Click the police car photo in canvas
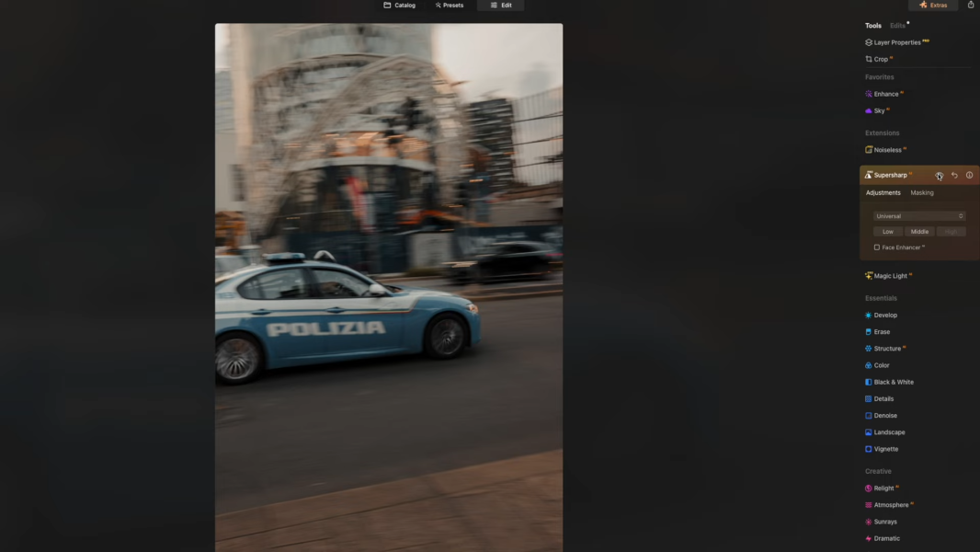Image resolution: width=980 pixels, height=552 pixels. pyautogui.click(x=389, y=288)
